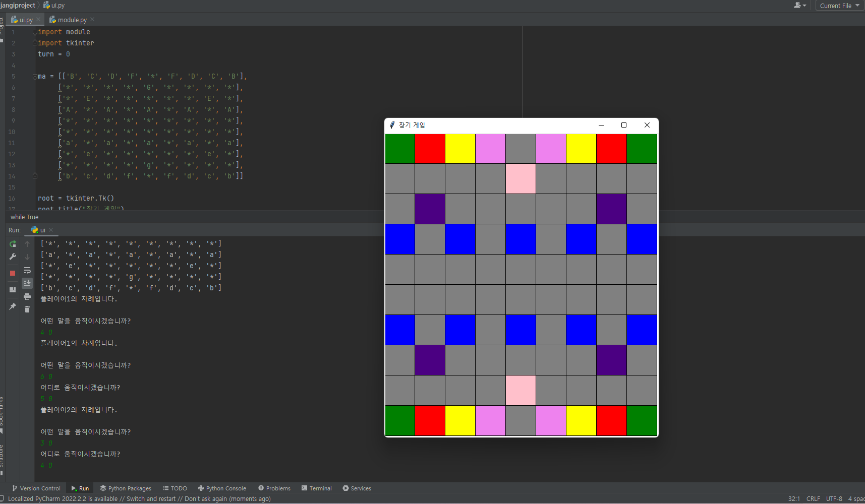Click the Restore Layout icon in Run panel
This screenshot has height=504, width=865.
13,290
